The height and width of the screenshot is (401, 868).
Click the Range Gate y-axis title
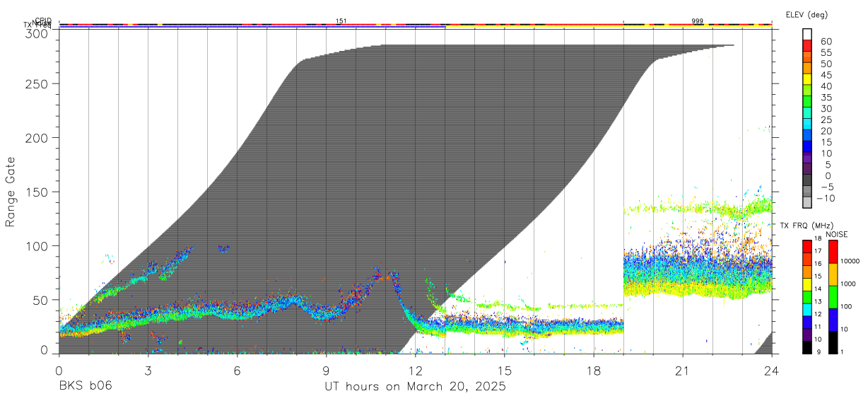[x=11, y=192]
